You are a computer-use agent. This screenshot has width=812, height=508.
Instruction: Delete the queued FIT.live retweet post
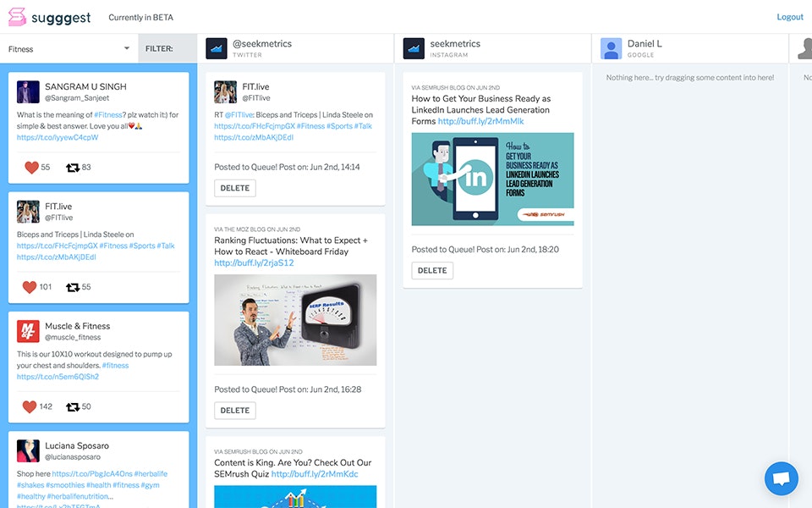pyautogui.click(x=235, y=188)
